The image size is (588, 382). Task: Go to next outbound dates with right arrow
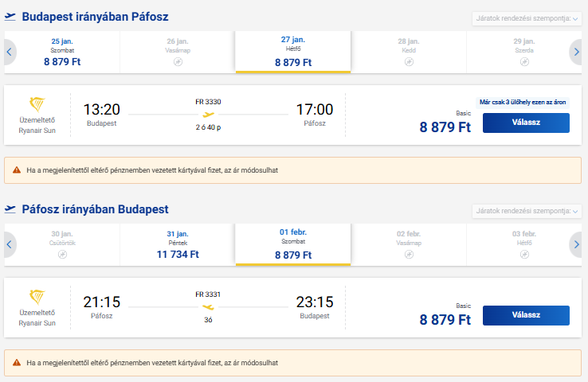[576, 53]
